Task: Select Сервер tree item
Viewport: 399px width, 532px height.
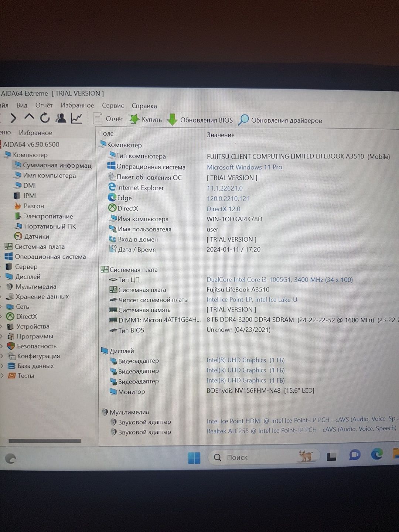Action: click(x=21, y=266)
